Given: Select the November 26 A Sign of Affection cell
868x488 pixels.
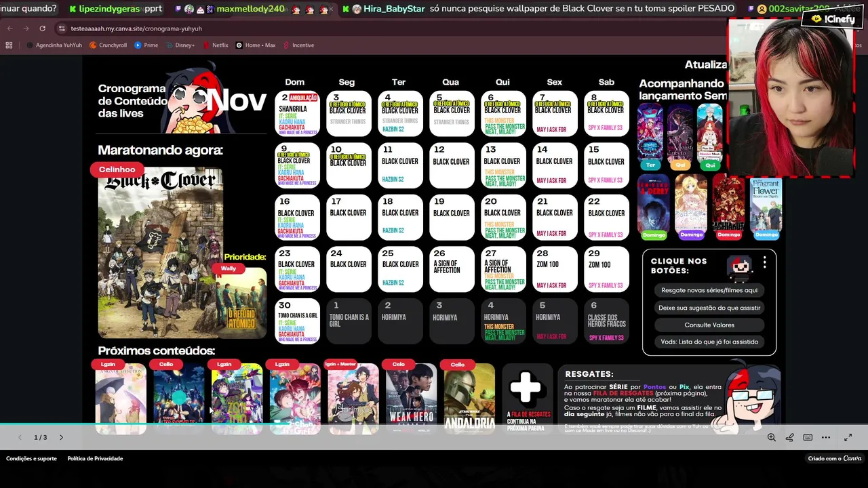Looking at the screenshot, I should [x=452, y=270].
